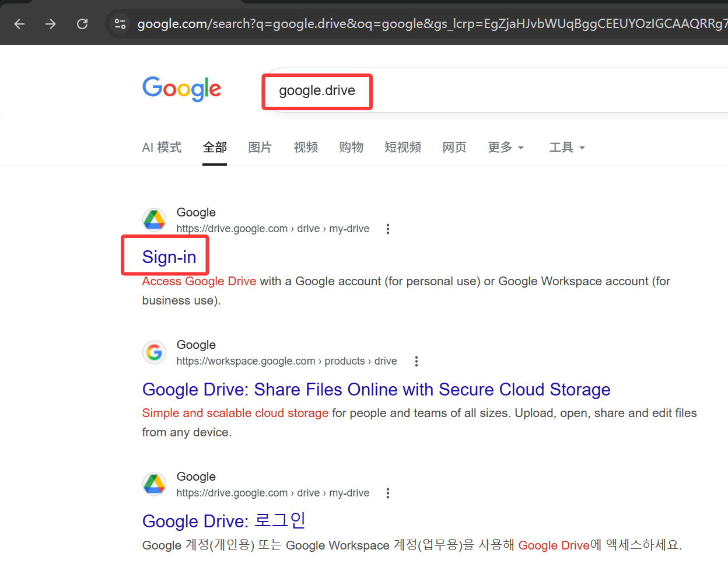Switch to the 视频 tab

(306, 148)
